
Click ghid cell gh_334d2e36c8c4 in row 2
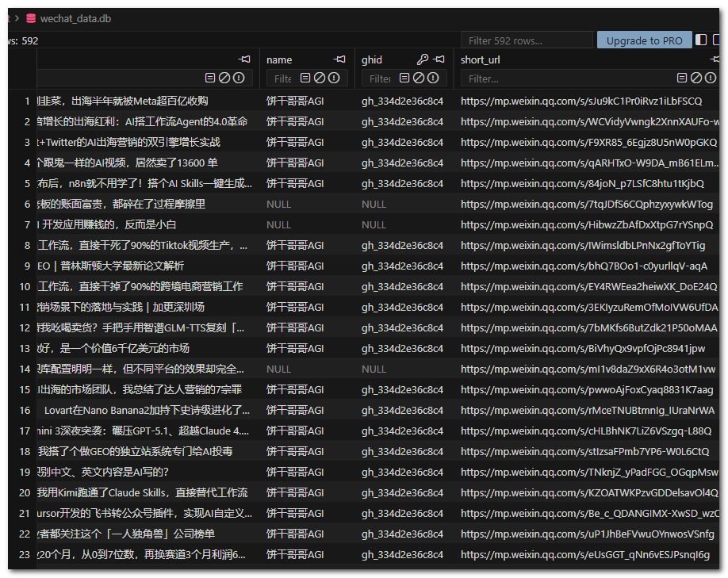click(402, 121)
